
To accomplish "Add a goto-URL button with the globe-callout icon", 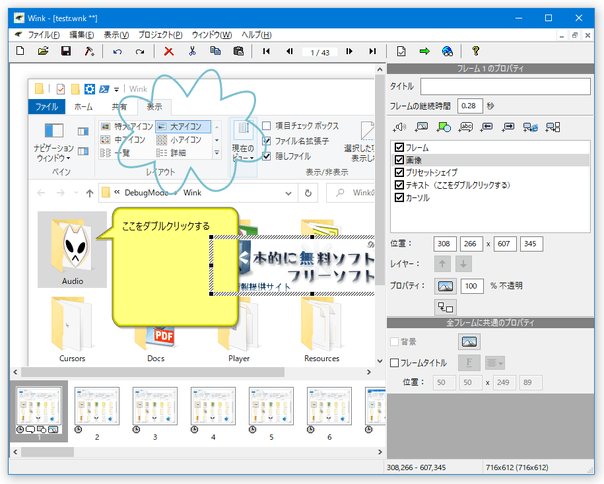I will 530,127.
